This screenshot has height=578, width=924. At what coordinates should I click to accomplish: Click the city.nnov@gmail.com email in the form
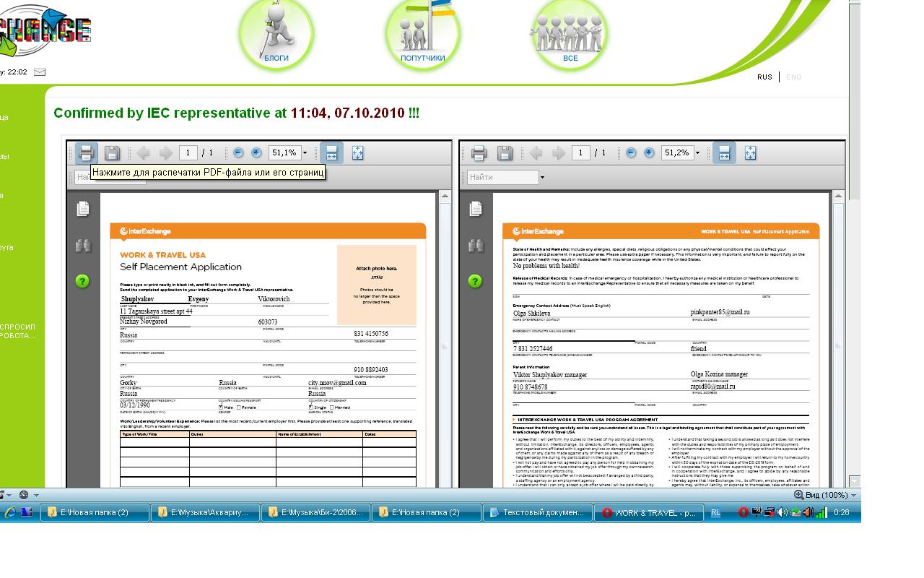(337, 382)
